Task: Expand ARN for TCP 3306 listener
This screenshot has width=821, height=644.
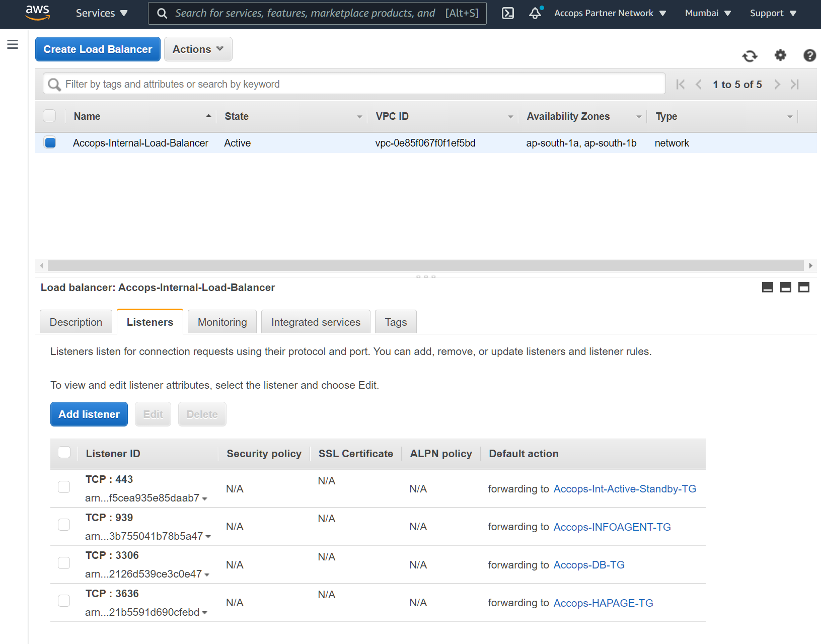Action: (x=207, y=575)
